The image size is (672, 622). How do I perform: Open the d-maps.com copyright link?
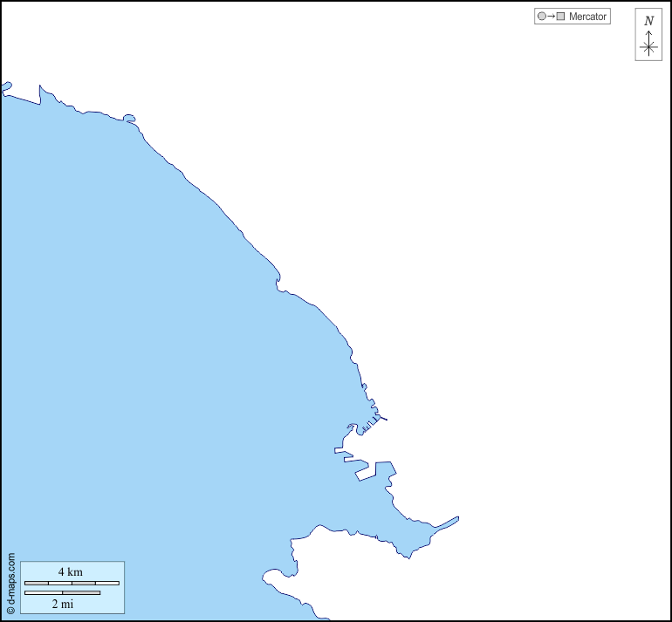click(x=10, y=583)
